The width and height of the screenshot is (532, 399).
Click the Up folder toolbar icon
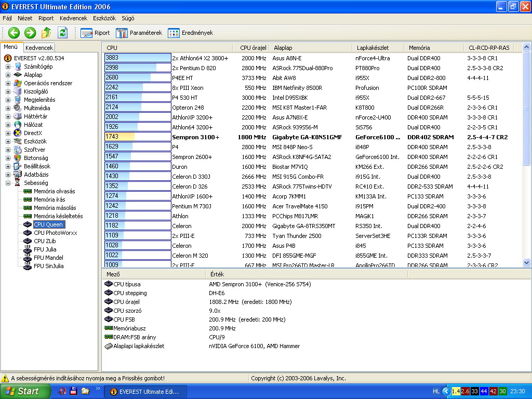46,33
